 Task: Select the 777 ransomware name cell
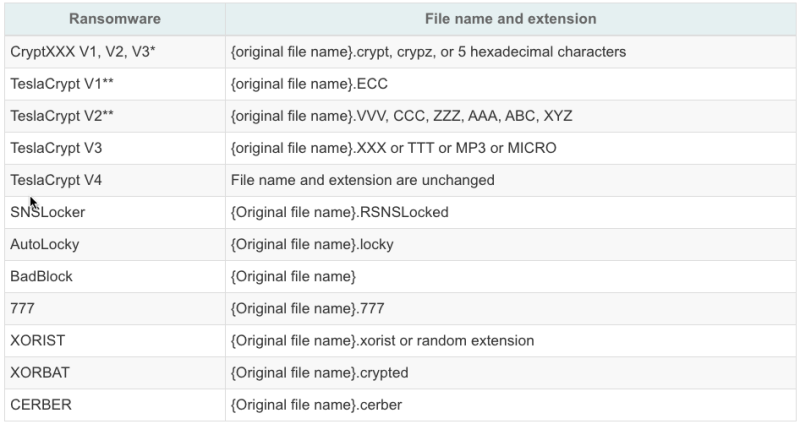click(x=22, y=308)
